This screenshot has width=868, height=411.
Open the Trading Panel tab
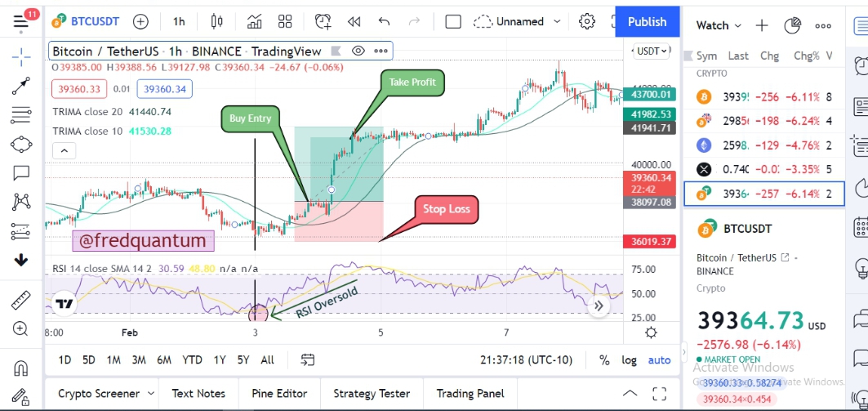470,394
